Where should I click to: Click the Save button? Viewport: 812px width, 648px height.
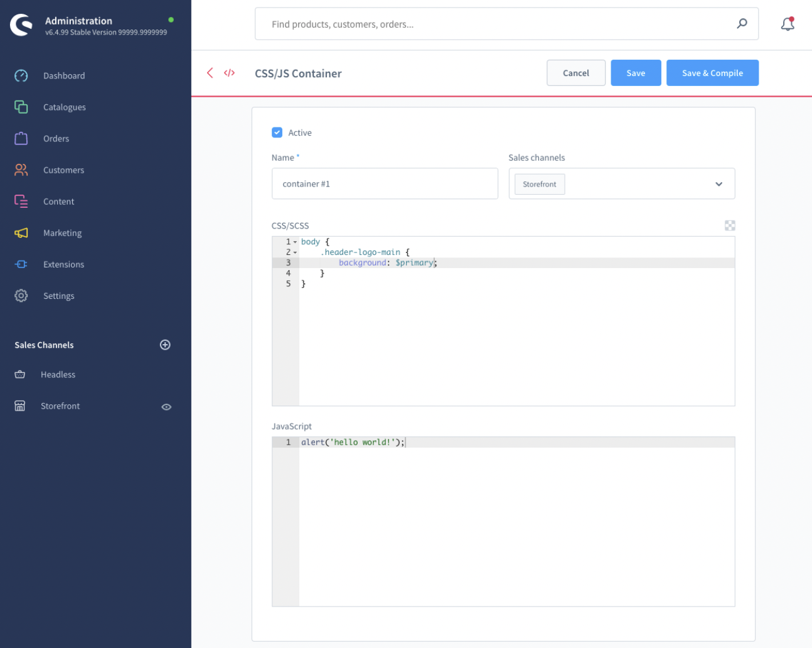[x=636, y=73]
